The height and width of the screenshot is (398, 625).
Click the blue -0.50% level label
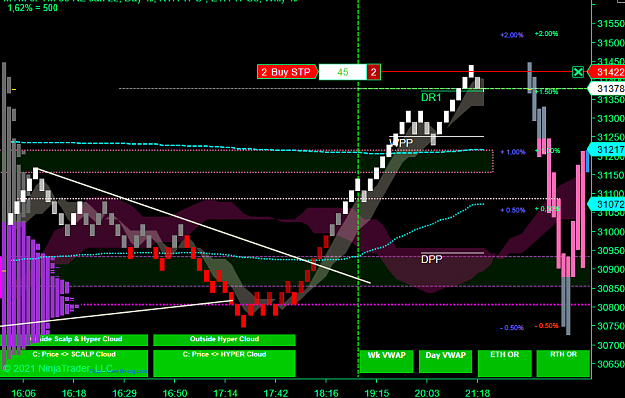[512, 327]
